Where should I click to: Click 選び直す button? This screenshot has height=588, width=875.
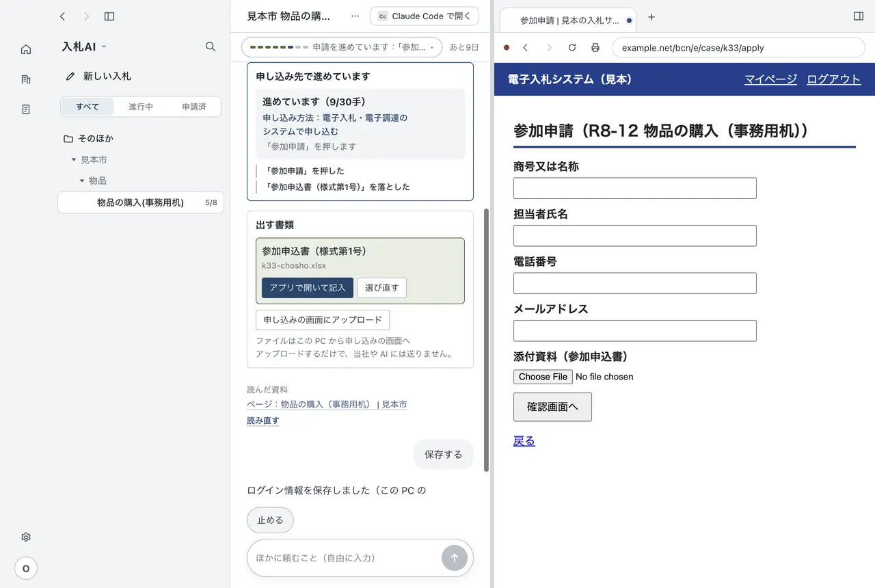point(382,288)
